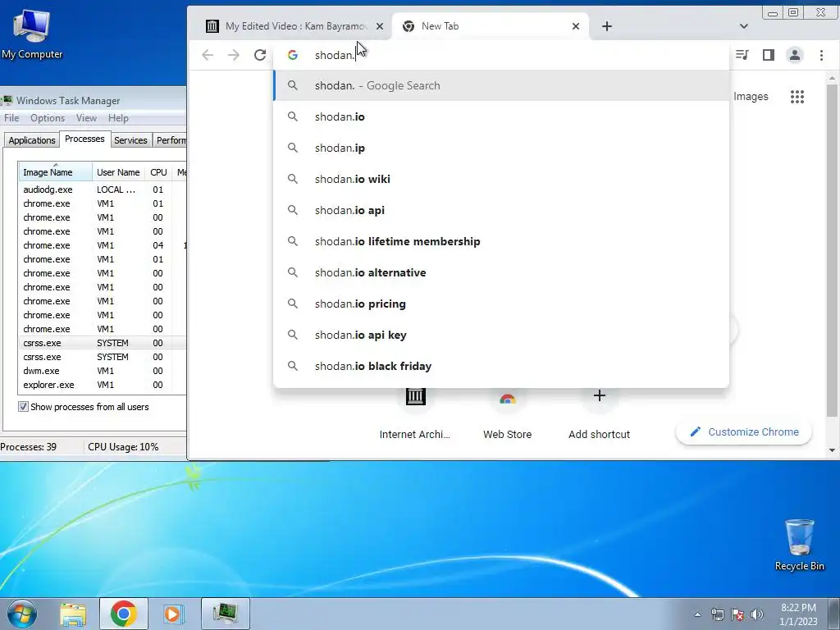Select shodan.io api key suggestion
840x630 pixels.
tap(501, 335)
